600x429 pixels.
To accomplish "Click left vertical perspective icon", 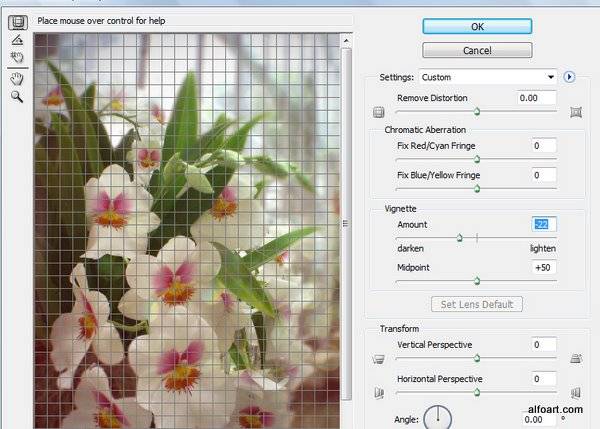I will pos(378,359).
